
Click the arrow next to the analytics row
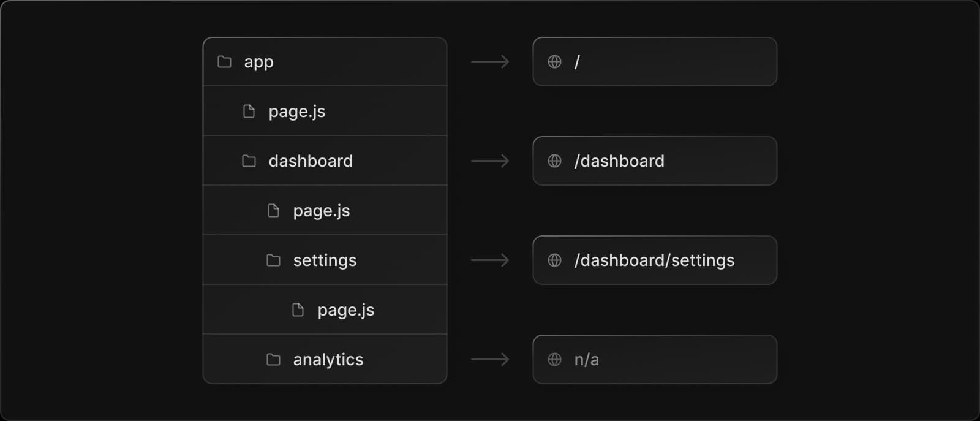[x=490, y=360]
